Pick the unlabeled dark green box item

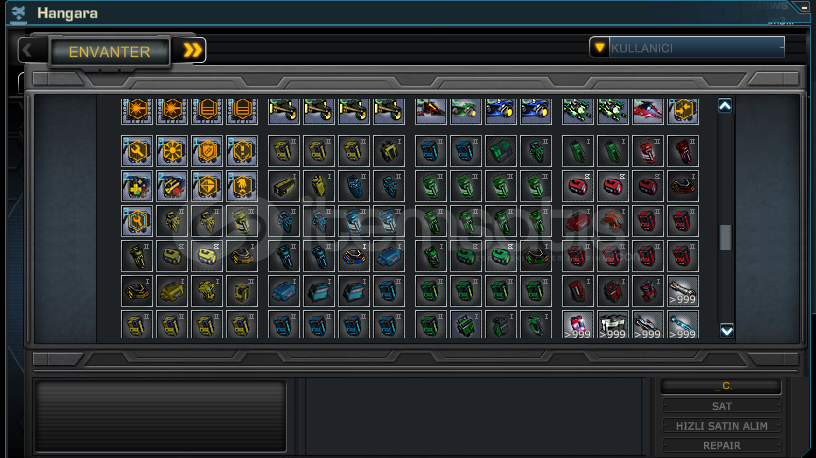point(501,151)
